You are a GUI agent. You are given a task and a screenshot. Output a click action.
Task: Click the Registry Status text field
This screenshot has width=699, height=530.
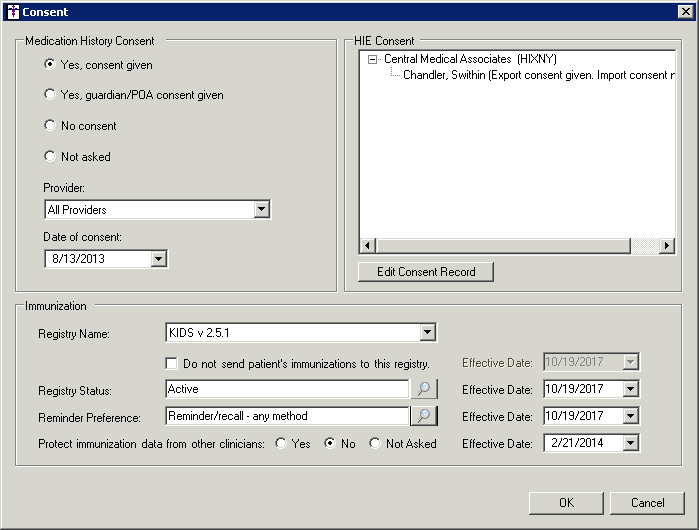pos(287,389)
